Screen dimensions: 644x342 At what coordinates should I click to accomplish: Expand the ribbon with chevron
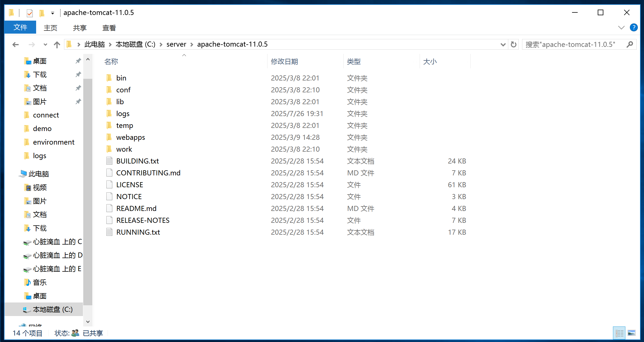point(621,28)
